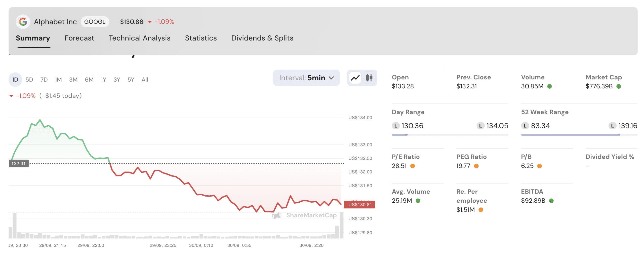Viewport: 644px width, 255px height.
Task: Switch to candlestick chart icon
Action: [369, 78]
